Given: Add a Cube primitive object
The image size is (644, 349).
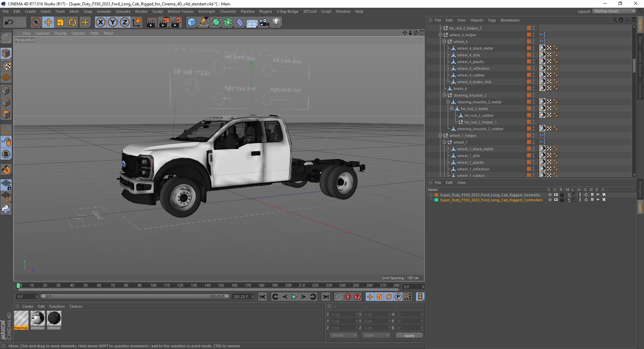Looking at the screenshot, I should [192, 22].
